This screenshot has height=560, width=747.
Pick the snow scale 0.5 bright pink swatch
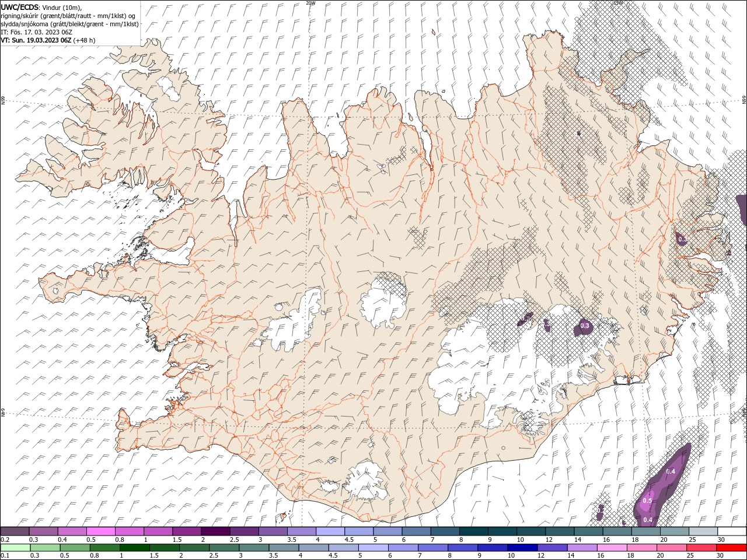(101, 531)
